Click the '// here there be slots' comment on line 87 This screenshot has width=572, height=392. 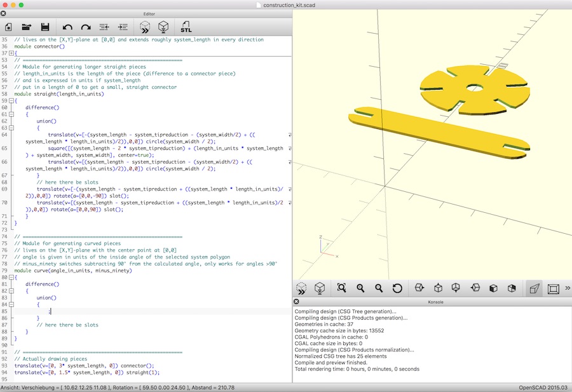click(67, 325)
